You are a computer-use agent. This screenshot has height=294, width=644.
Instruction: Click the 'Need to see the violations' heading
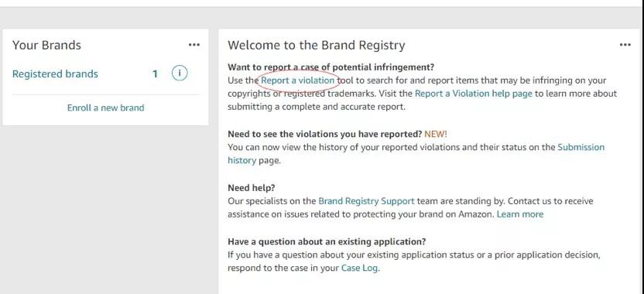325,134
